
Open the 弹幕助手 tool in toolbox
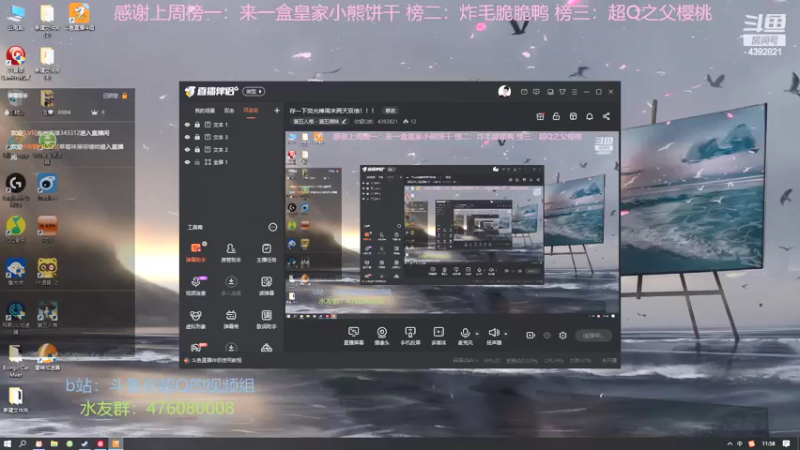[196, 252]
